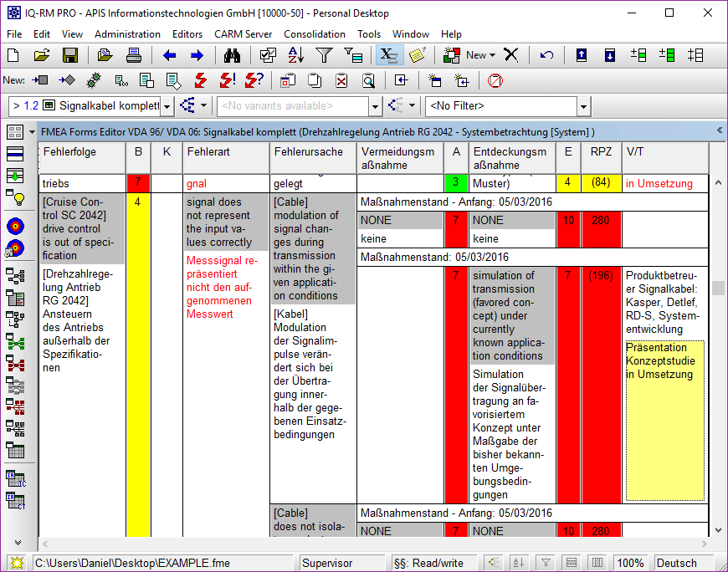Open search with the binoculars icon

pyautogui.click(x=232, y=56)
